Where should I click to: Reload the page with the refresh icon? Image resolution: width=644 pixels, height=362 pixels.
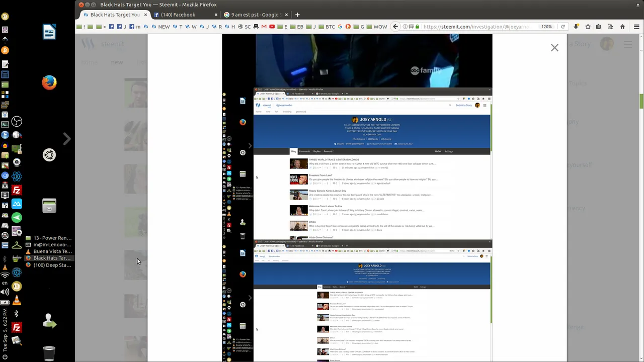click(x=563, y=27)
